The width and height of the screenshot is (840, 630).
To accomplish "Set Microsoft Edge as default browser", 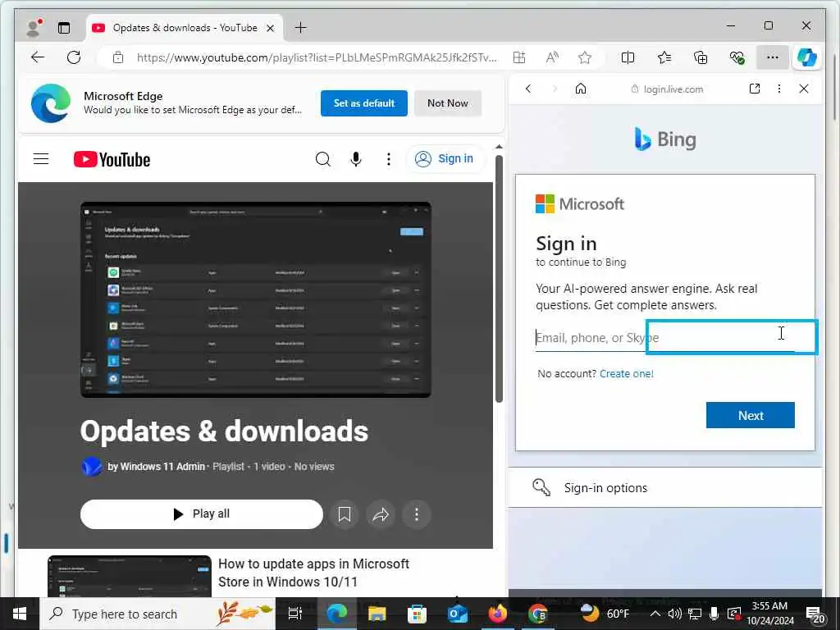I will pos(364,103).
